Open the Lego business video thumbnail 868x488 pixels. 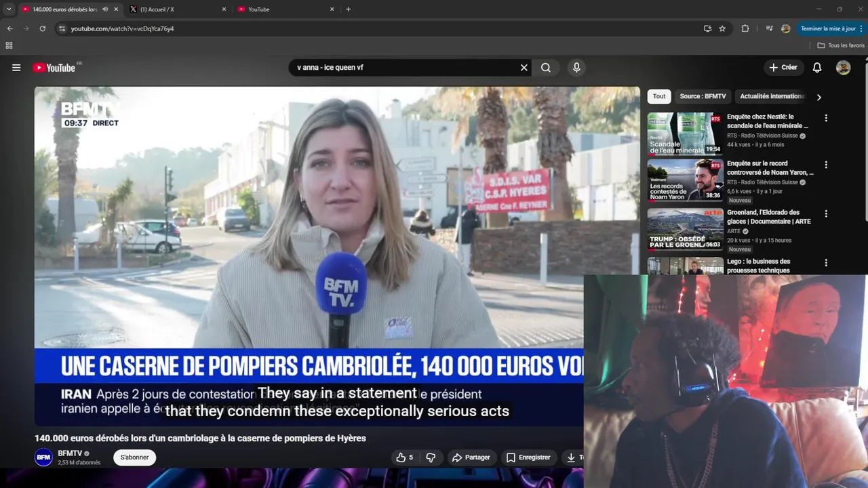coord(685,266)
